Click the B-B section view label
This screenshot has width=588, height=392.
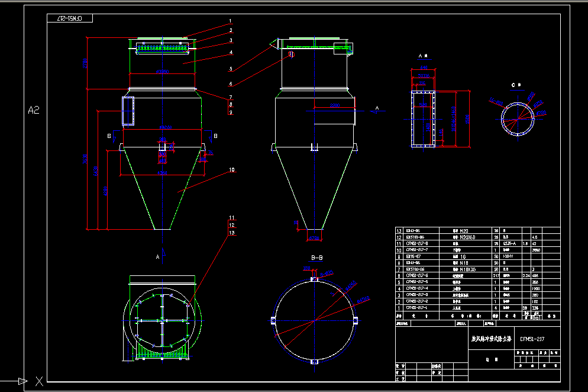(x=317, y=258)
